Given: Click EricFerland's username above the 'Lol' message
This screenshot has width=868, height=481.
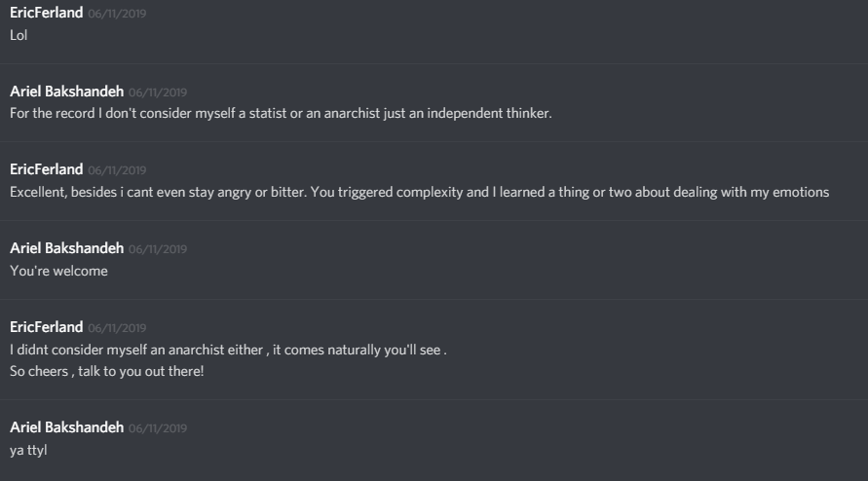Looking at the screenshot, I should coord(46,13).
